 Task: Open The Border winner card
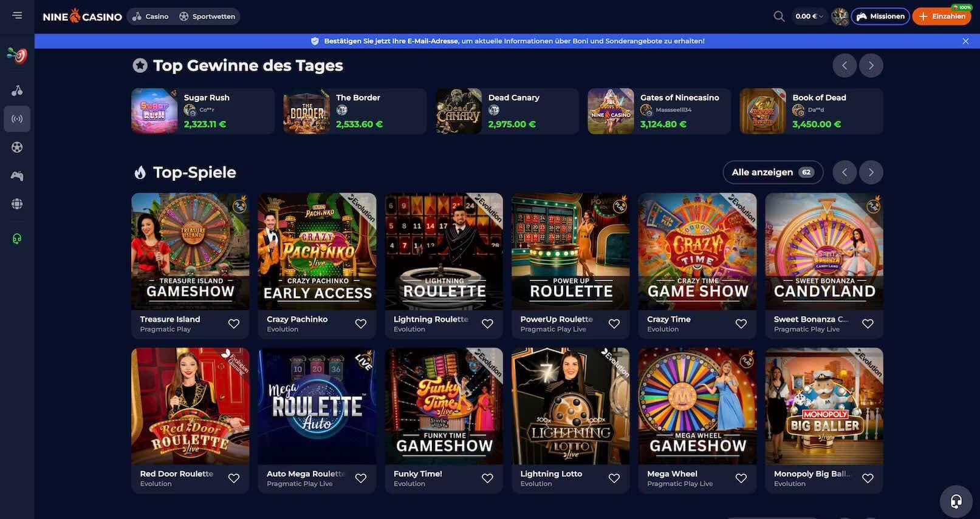355,111
